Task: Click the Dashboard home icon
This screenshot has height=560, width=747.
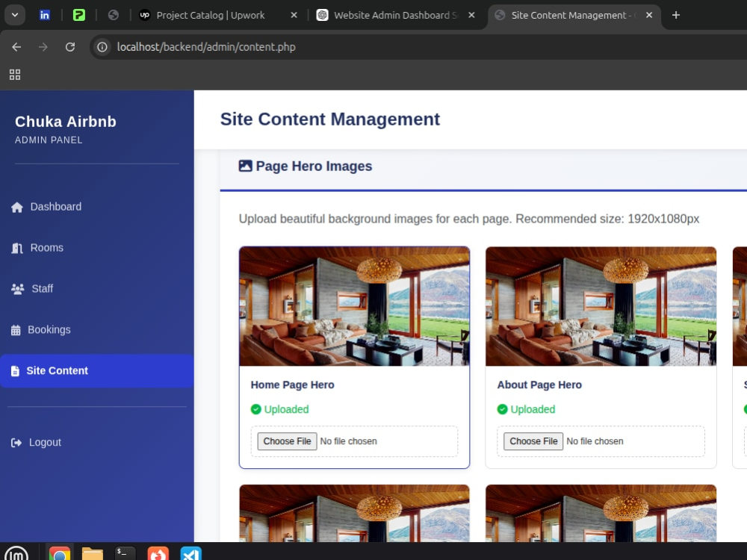Action: coord(17,207)
